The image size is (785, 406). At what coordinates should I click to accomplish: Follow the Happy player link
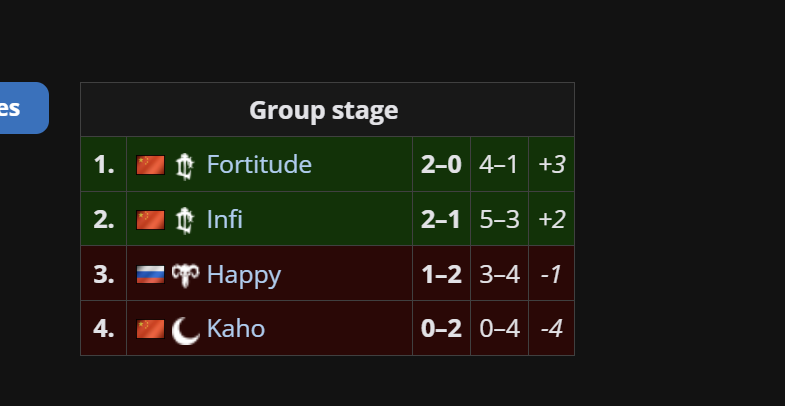[243, 274]
